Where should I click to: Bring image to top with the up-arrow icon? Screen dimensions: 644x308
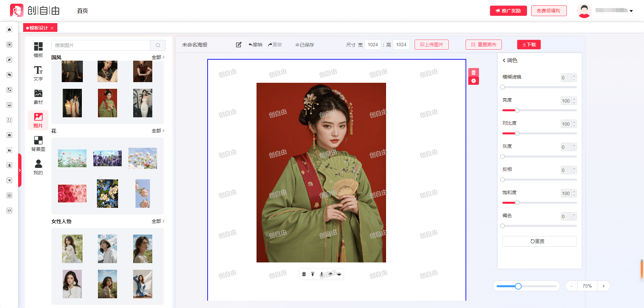[313, 274]
